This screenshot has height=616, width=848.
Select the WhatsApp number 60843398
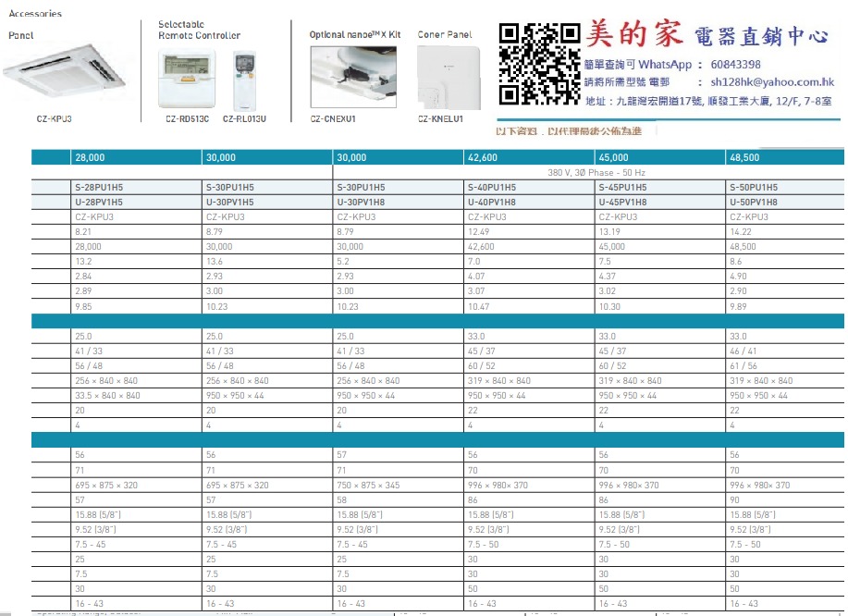pos(735,65)
